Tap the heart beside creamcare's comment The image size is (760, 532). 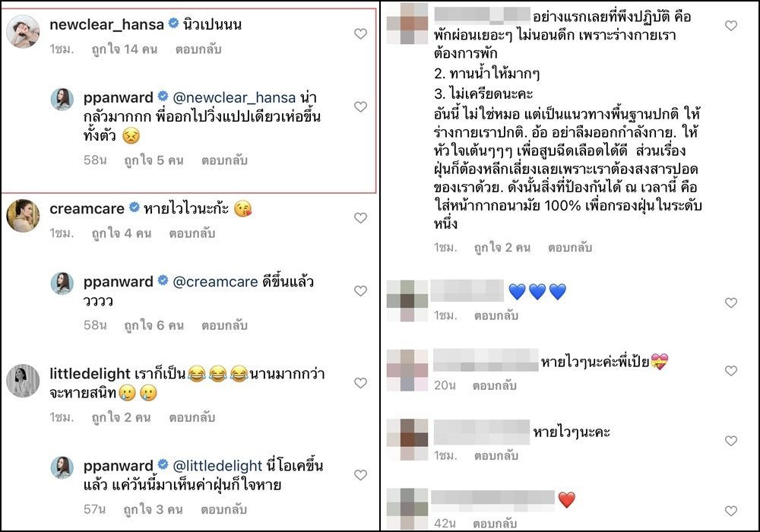pos(360,218)
